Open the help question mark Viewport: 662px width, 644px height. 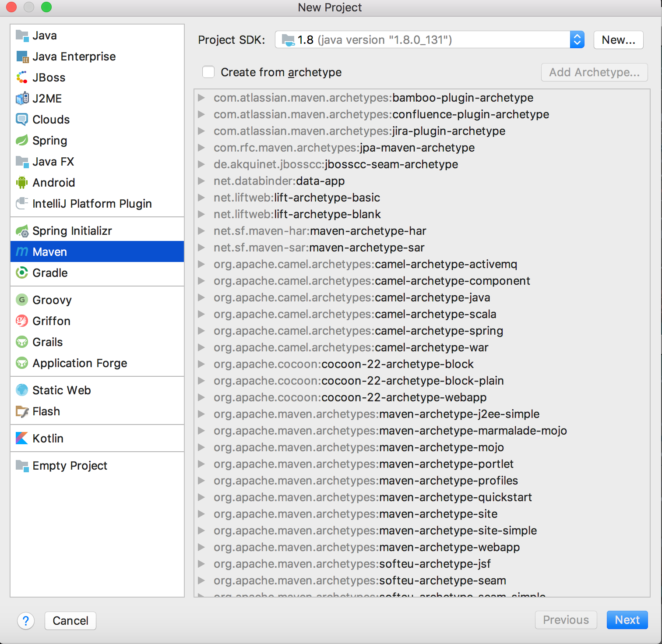[26, 621]
